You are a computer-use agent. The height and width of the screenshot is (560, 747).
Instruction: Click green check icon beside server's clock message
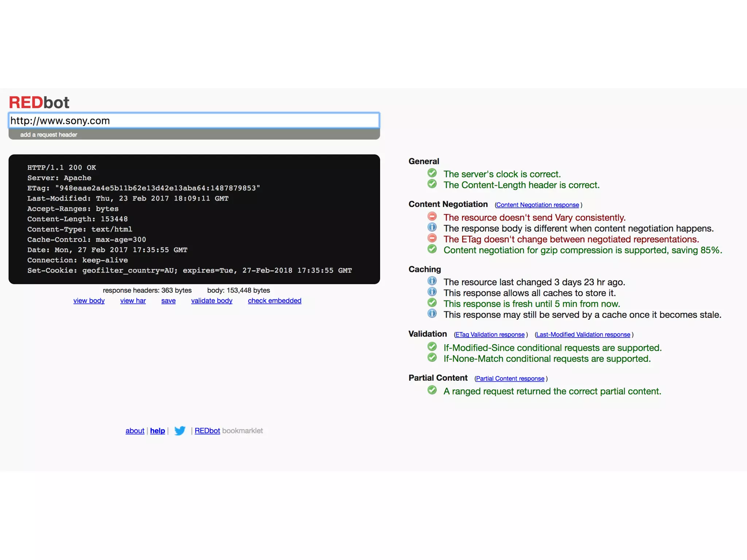(432, 173)
